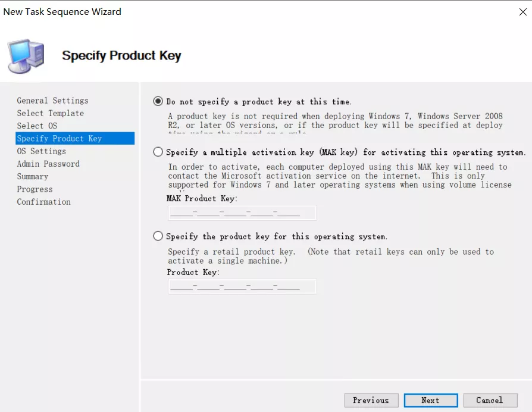Click the MAK Product Key input field
The height and width of the screenshot is (412, 532).
pyautogui.click(x=242, y=213)
